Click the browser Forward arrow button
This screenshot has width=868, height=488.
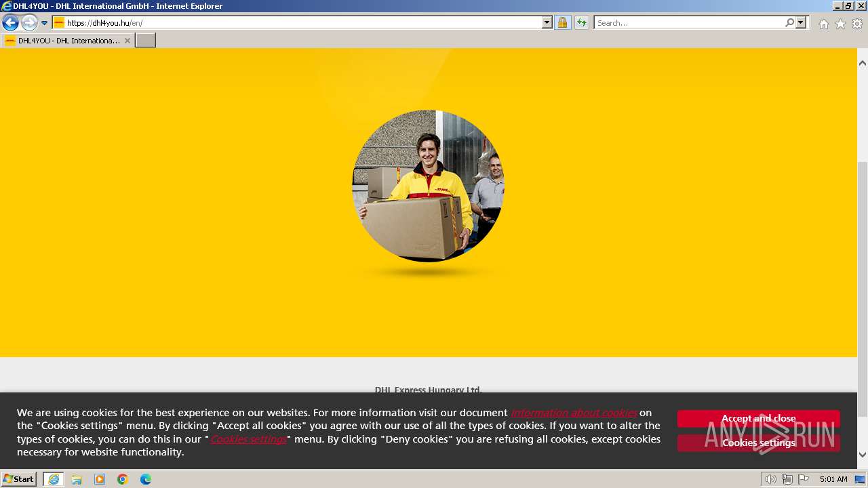[29, 22]
